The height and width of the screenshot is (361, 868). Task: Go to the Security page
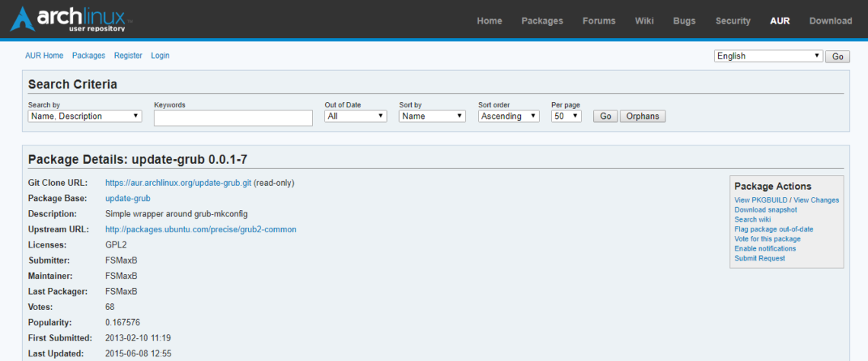732,21
